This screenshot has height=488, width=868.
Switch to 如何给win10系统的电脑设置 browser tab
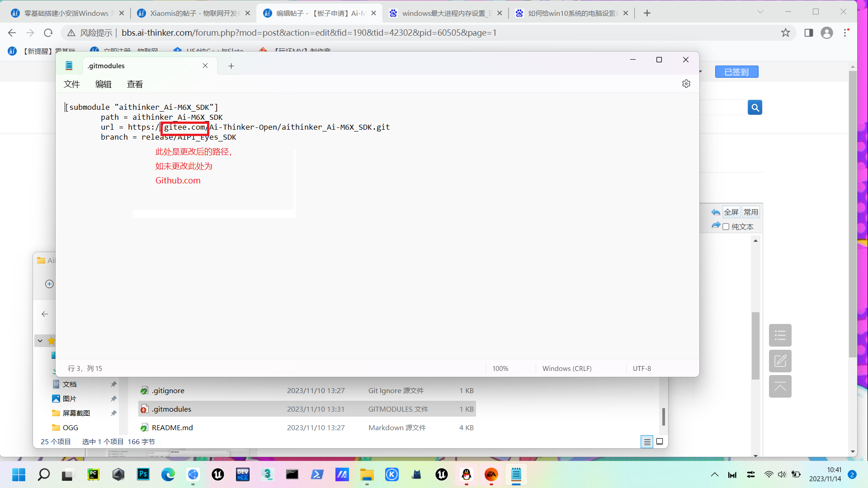[571, 13]
